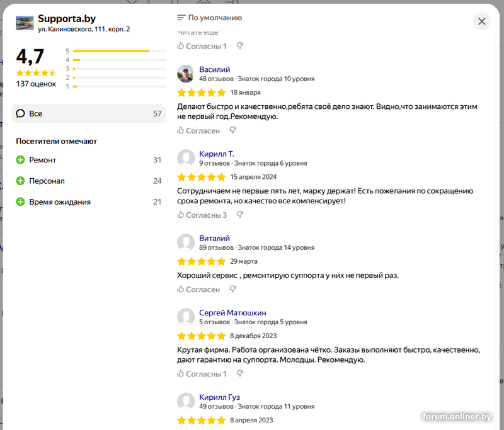Dislike Виталий's review with thumbs-down
This screenshot has height=430, width=504.
coord(232,290)
